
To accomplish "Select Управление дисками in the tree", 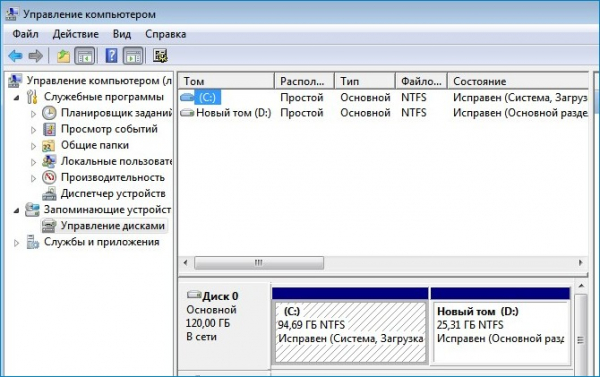I will tap(112, 226).
